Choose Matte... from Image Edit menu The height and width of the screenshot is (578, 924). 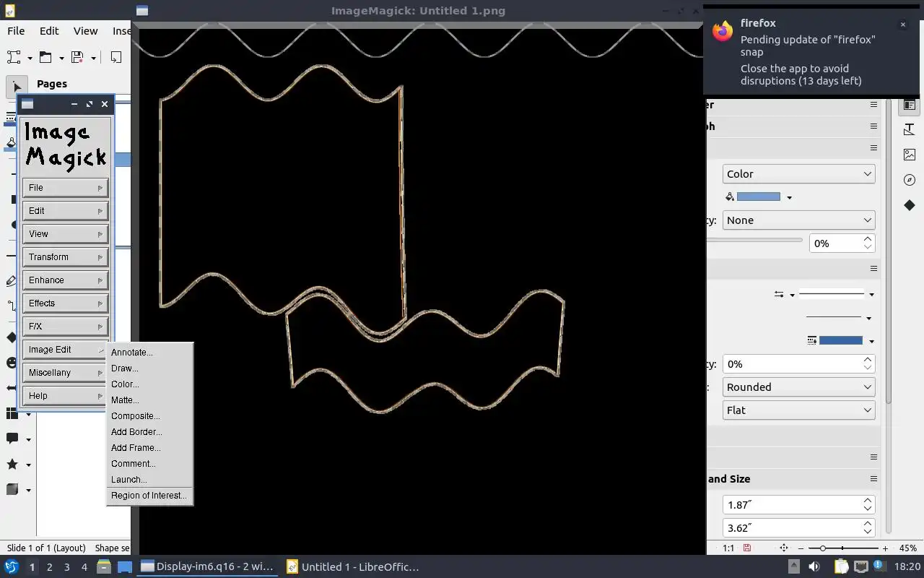point(149,400)
